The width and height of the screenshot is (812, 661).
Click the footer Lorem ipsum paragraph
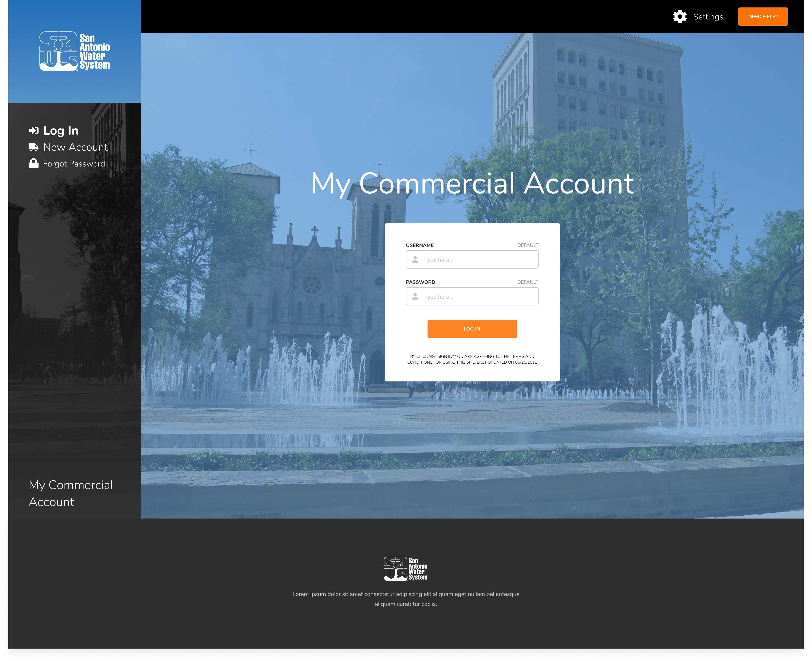pos(406,599)
